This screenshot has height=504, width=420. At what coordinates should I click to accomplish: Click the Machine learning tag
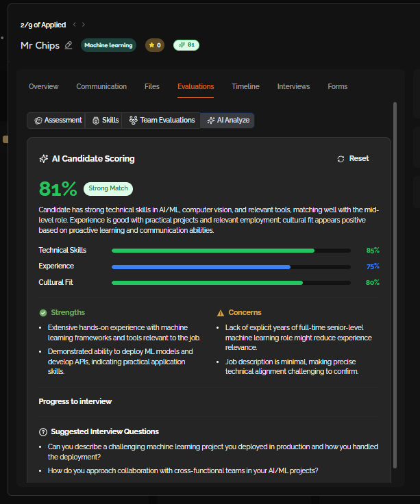pyautogui.click(x=108, y=45)
